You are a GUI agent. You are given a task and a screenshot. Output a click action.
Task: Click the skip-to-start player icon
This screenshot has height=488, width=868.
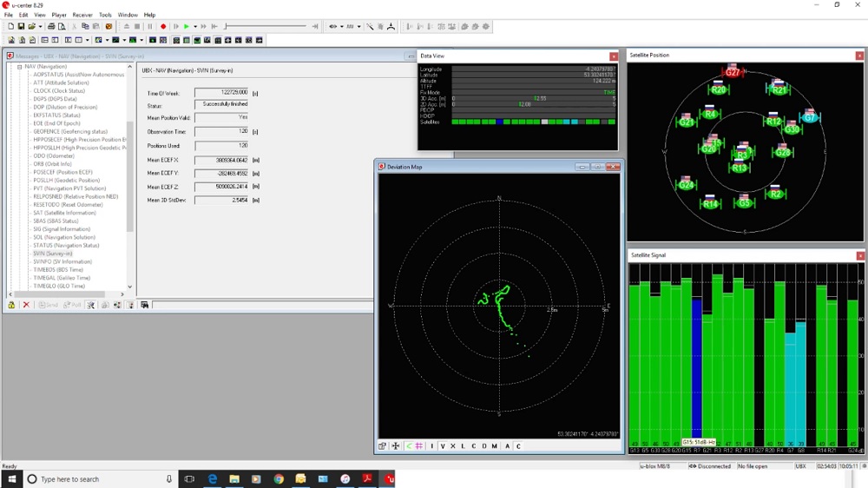click(214, 27)
